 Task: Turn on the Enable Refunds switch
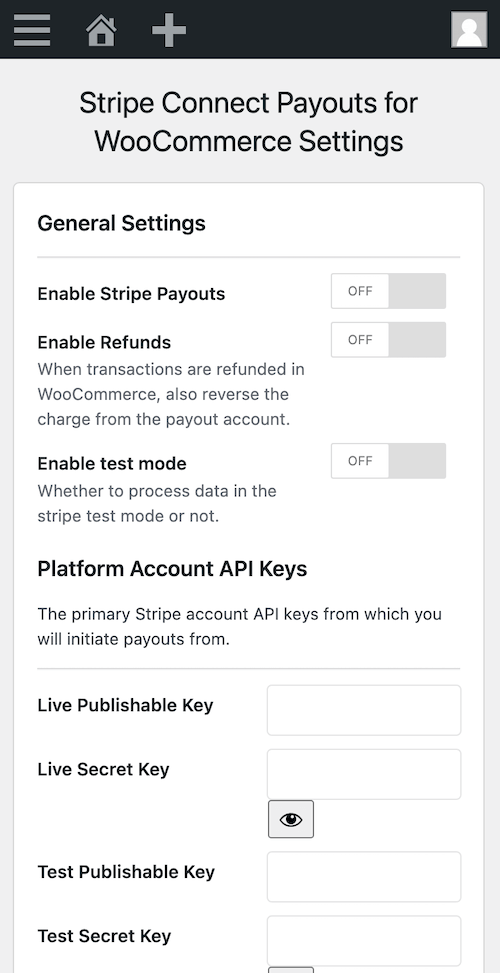[388, 339]
